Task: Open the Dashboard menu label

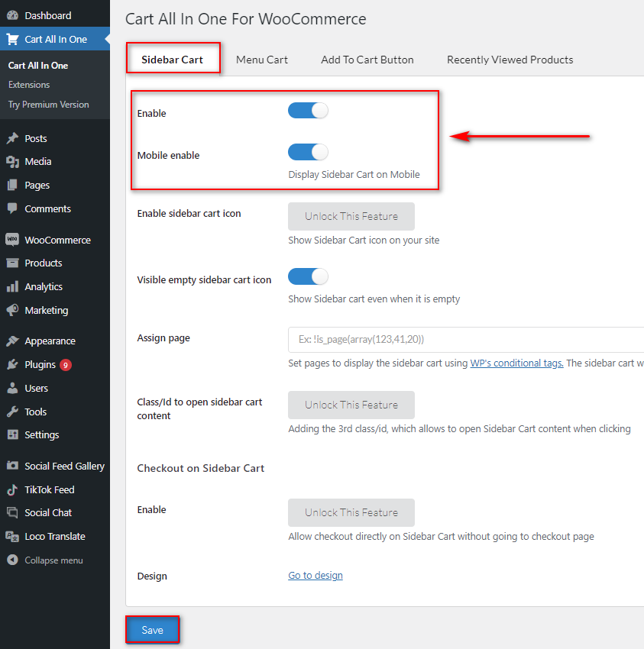Action: [48, 16]
